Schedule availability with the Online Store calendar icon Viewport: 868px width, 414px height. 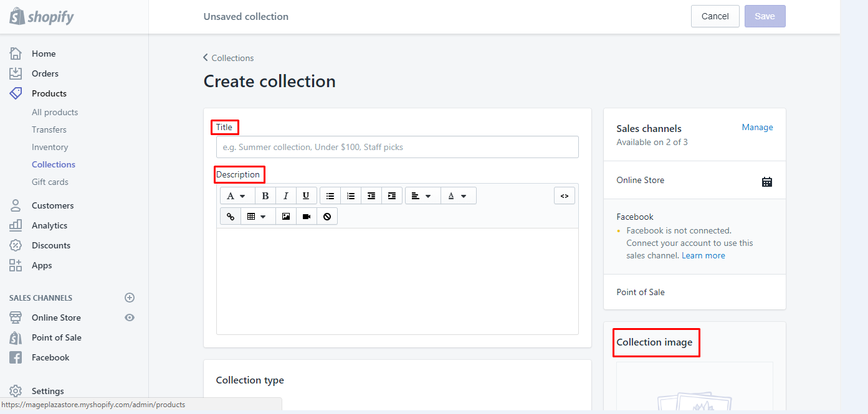pos(767,181)
